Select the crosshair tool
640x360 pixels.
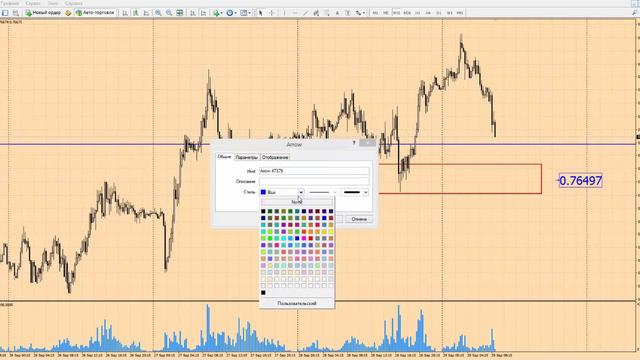pyautogui.click(x=272, y=13)
